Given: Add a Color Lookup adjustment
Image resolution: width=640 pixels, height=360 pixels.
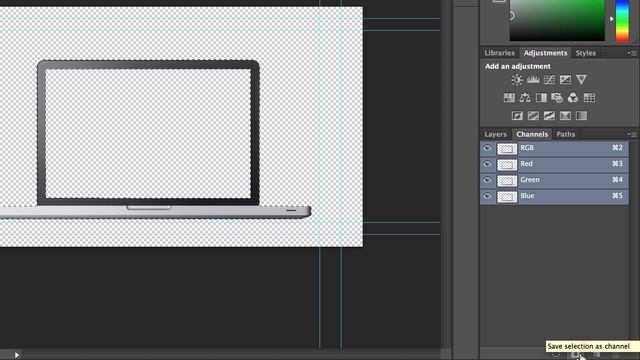Looking at the screenshot, I should 589,98.
